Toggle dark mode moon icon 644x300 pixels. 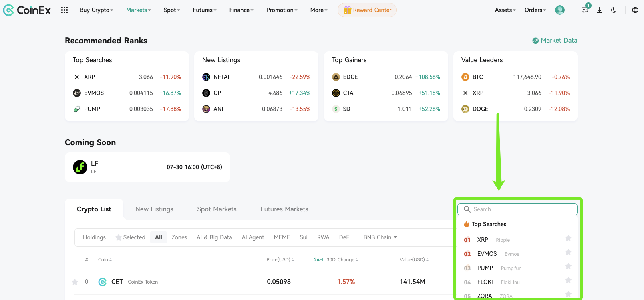click(x=614, y=10)
